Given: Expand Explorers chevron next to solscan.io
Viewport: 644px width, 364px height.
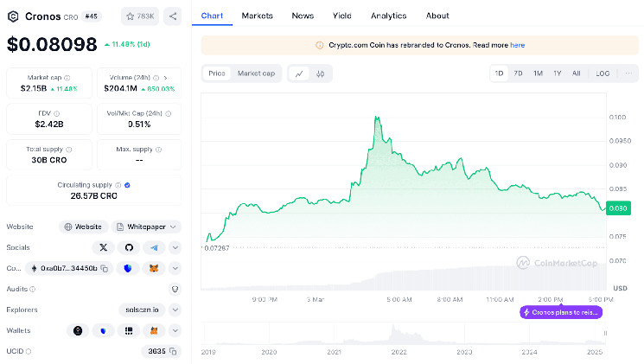Looking at the screenshot, I should (x=175, y=310).
